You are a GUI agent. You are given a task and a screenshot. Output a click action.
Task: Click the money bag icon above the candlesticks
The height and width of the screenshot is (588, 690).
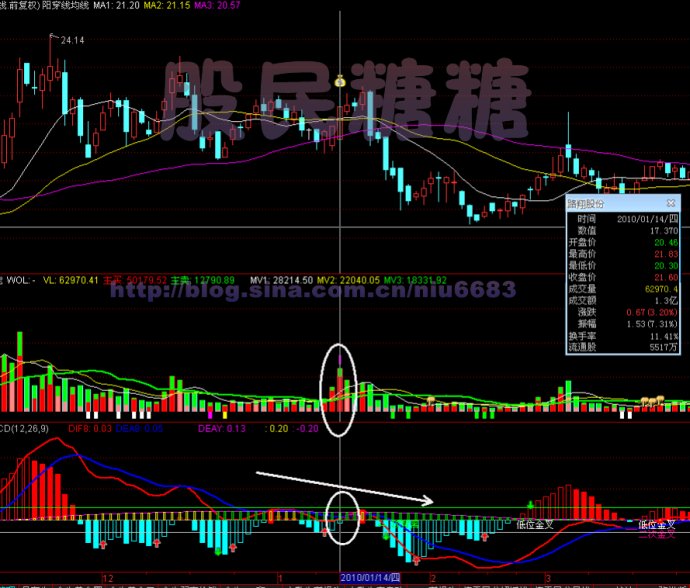[x=340, y=81]
